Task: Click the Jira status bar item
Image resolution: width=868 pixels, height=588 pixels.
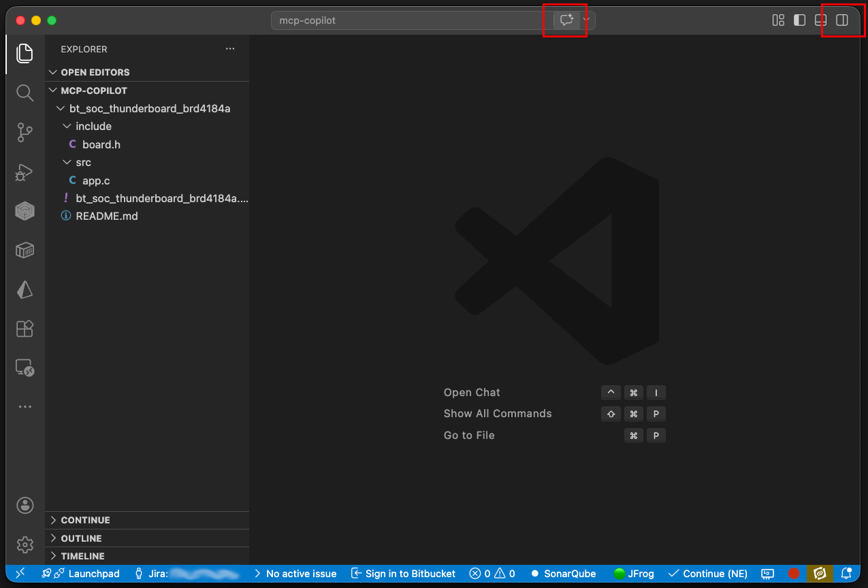Action: tap(188, 574)
